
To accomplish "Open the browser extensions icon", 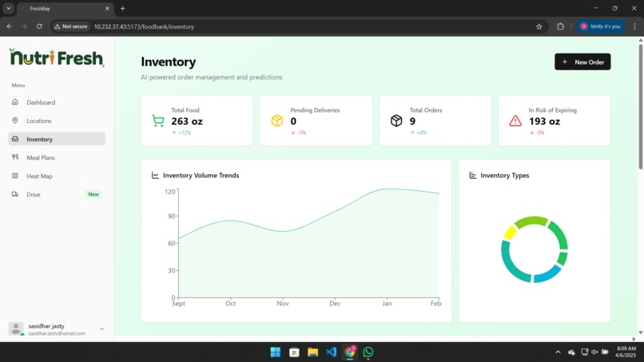I will click(x=560, y=26).
